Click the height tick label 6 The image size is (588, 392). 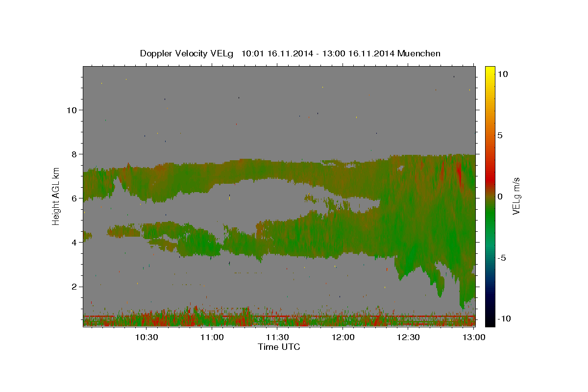(73, 198)
